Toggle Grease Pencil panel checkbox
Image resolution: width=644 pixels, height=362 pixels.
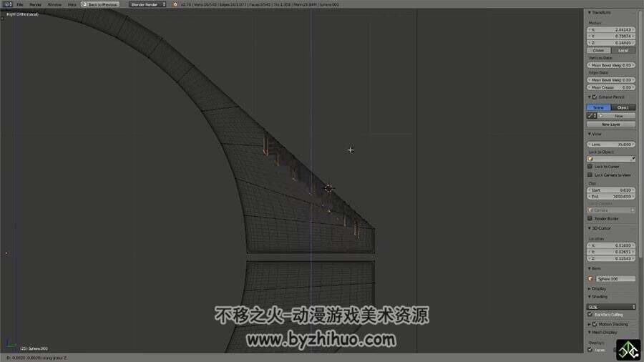[595, 97]
